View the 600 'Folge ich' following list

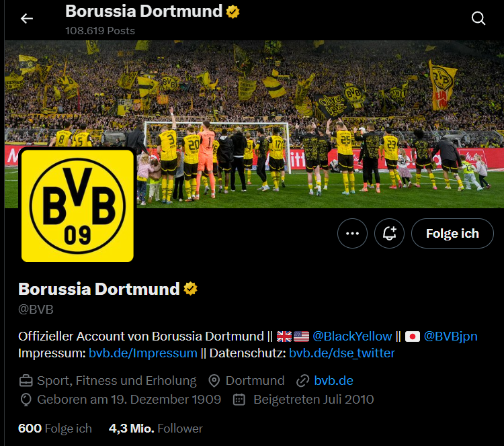(x=55, y=429)
